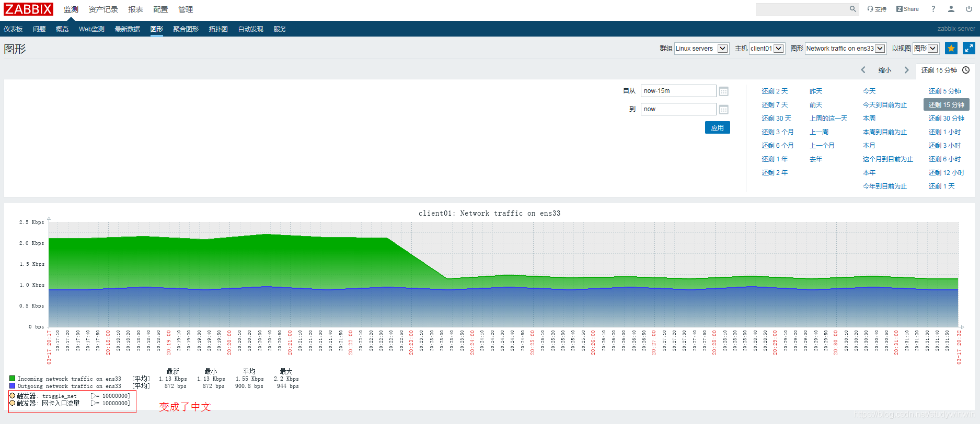The height and width of the screenshot is (424, 980).
Task: Click the clock icon on time tab
Action: click(x=966, y=70)
